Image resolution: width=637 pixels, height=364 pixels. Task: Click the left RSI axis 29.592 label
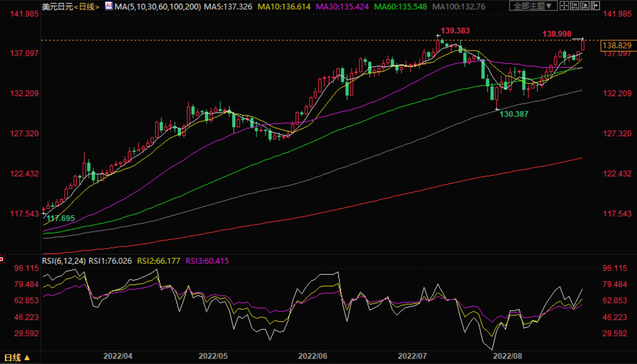pos(26,333)
